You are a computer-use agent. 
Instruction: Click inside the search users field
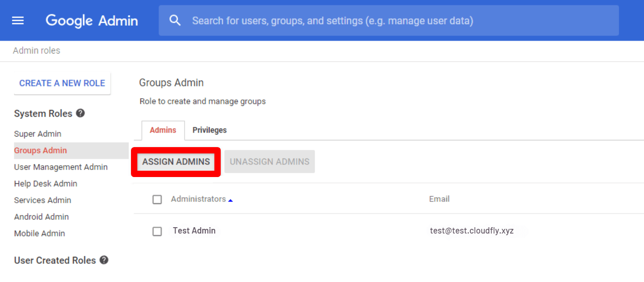337,20
